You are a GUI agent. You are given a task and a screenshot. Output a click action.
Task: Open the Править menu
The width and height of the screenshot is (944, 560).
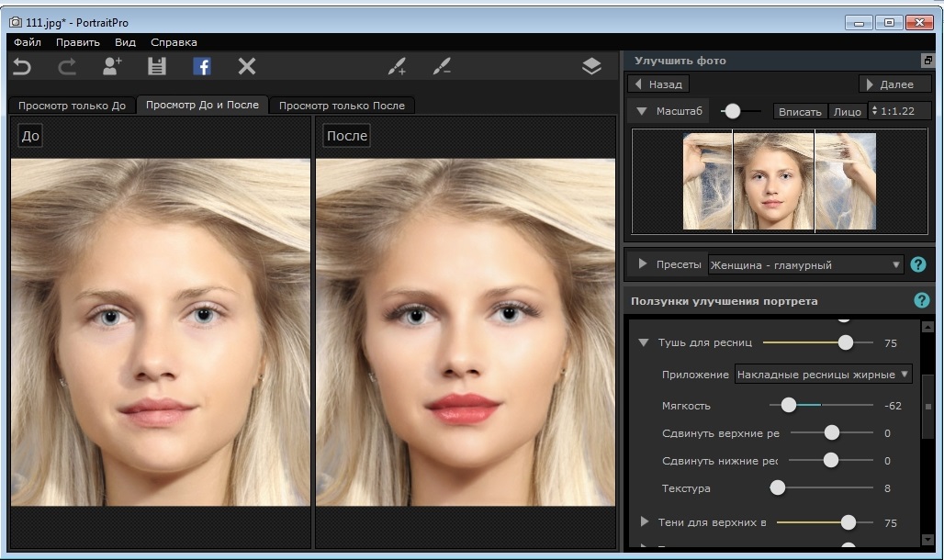78,42
